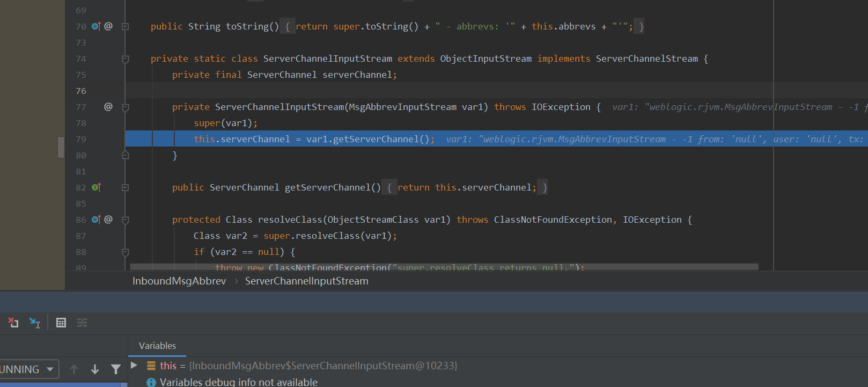Image resolution: width=868 pixels, height=387 pixels.
Task: Click the Trace Current Stream Chain icon
Action: coord(82,323)
